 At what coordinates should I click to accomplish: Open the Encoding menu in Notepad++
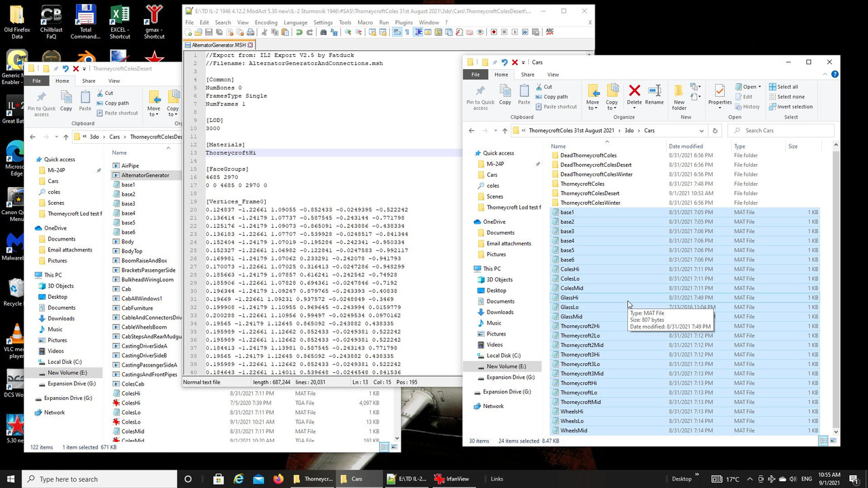tap(266, 22)
